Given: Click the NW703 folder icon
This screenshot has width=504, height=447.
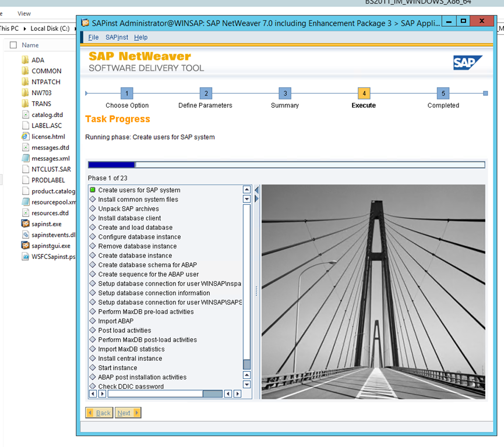Looking at the screenshot, I should point(26,93).
